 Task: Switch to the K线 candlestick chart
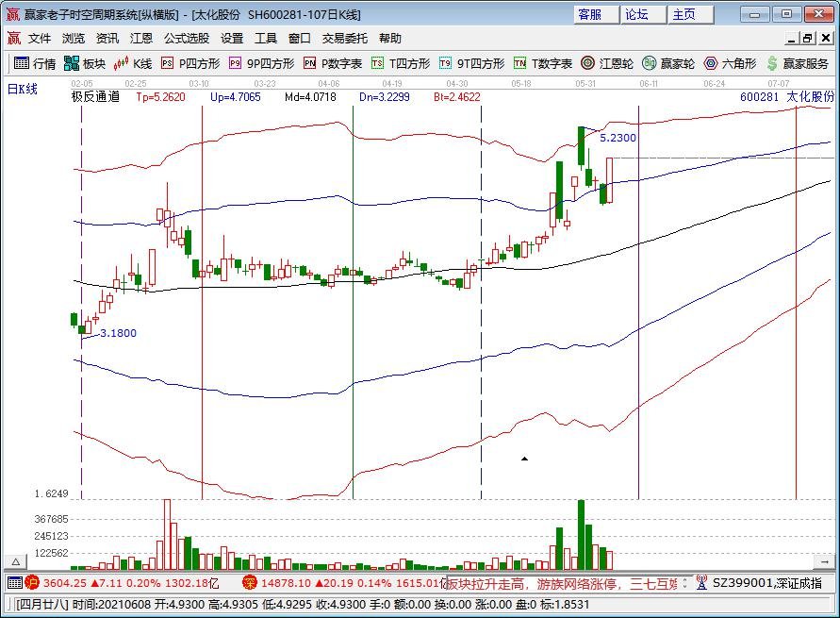coord(133,63)
